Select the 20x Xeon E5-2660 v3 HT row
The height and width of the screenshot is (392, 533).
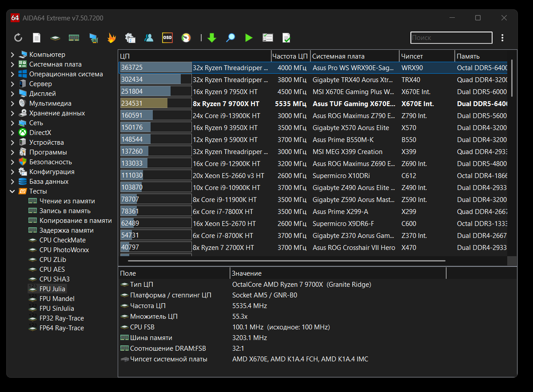[x=313, y=176]
